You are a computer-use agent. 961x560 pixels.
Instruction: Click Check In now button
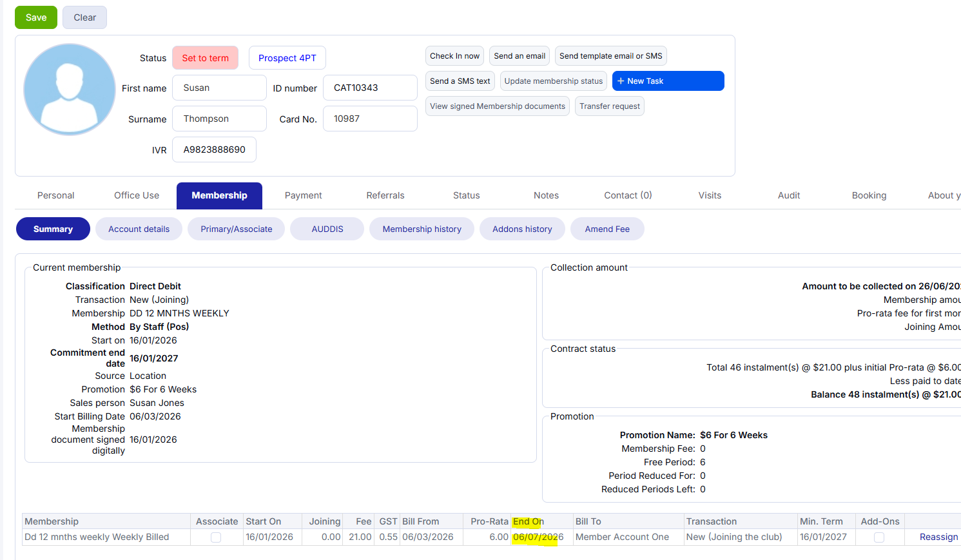pyautogui.click(x=455, y=56)
